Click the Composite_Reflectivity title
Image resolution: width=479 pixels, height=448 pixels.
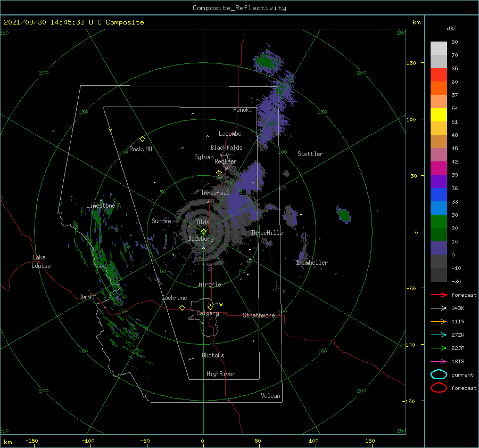(240, 8)
